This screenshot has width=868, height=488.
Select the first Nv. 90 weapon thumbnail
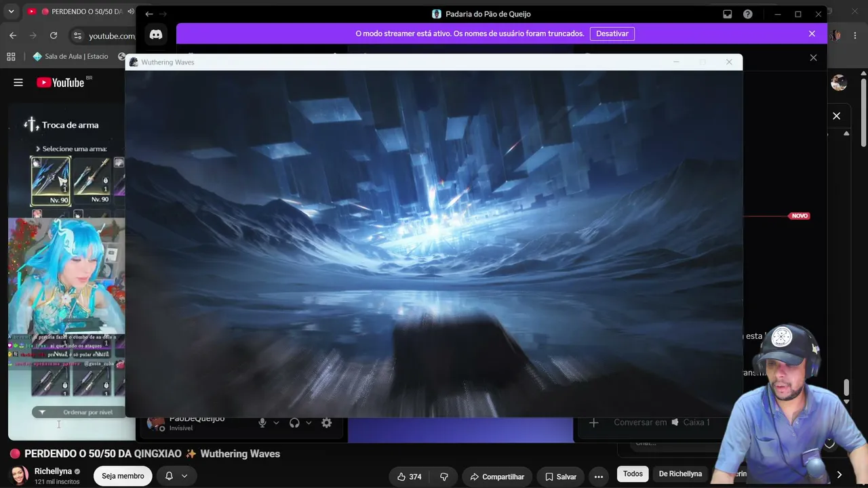50,181
